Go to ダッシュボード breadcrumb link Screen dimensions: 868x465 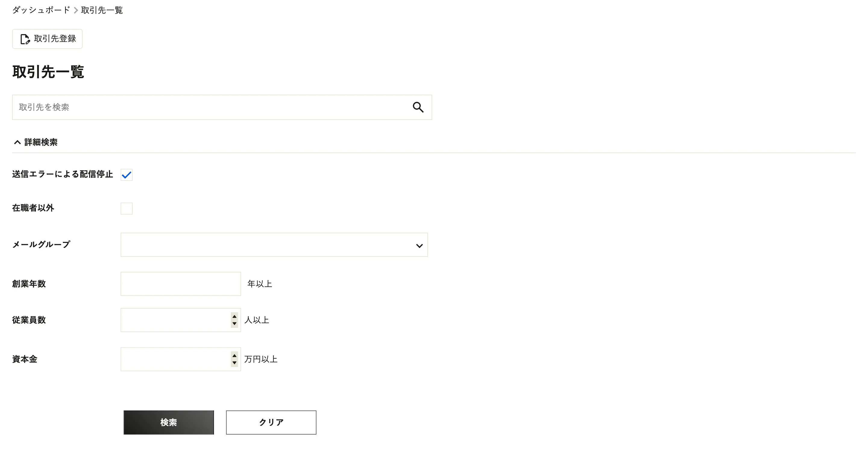[x=41, y=11]
